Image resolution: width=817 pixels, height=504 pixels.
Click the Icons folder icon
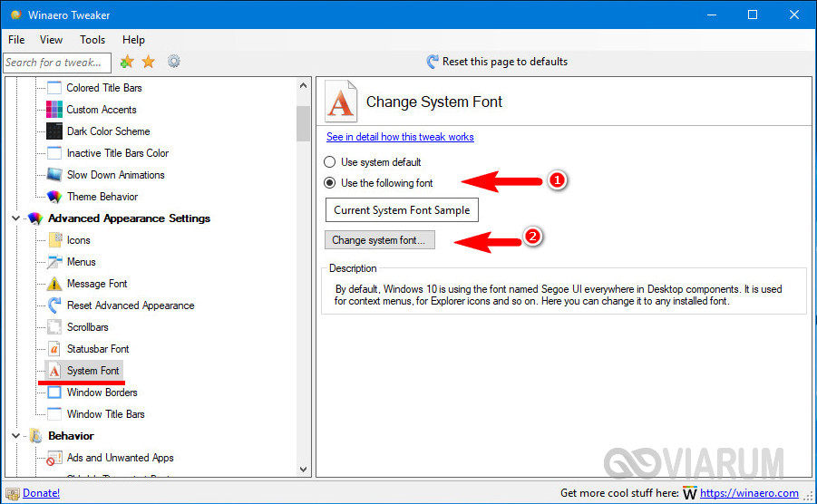54,240
